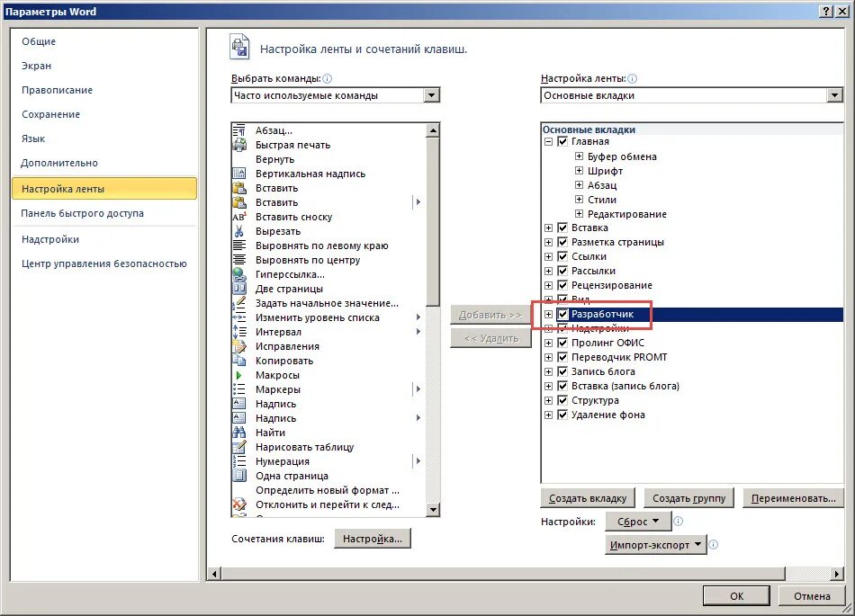Expand the Буфер обмена group
Image resolution: width=855 pixels, height=616 pixels.
[579, 156]
